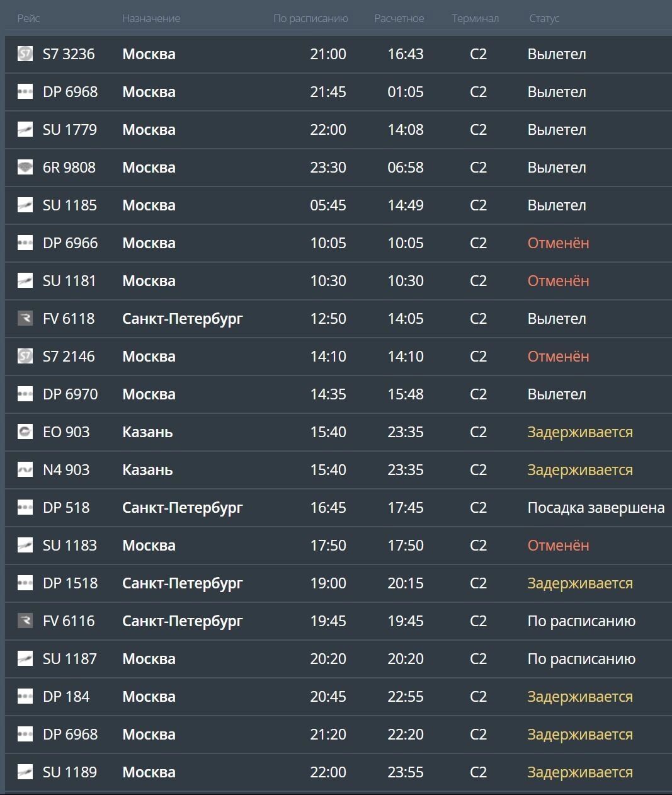This screenshot has height=795, width=672.
Task: Click scheduled time 19:45 for FV 6116
Action: tap(328, 621)
